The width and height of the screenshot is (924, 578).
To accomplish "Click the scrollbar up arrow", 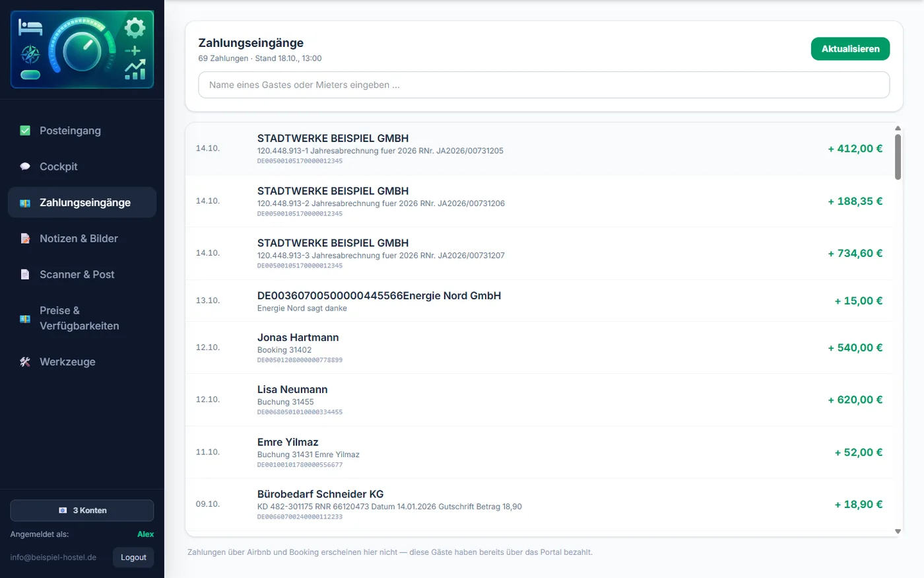I will (898, 128).
